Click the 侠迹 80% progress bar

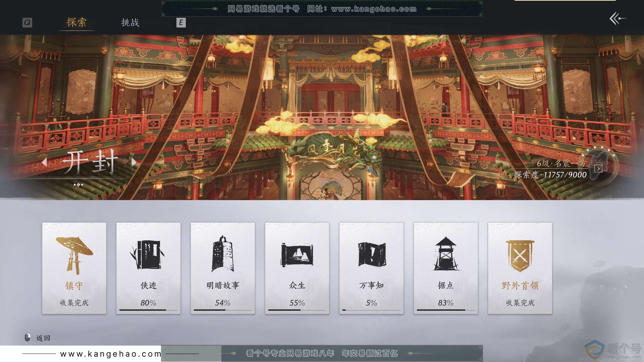(x=148, y=310)
